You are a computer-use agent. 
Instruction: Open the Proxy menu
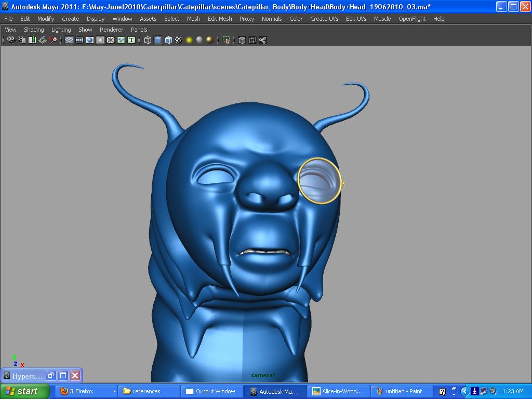[x=247, y=19]
